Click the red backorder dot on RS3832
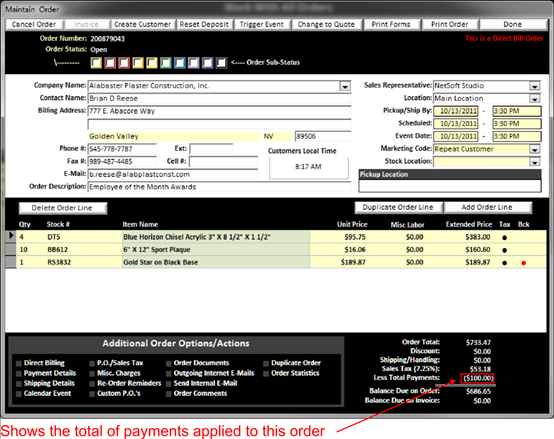 (x=524, y=263)
